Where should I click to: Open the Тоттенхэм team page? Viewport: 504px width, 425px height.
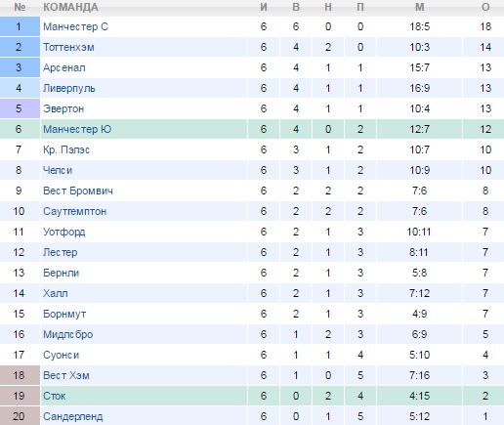coord(68,47)
